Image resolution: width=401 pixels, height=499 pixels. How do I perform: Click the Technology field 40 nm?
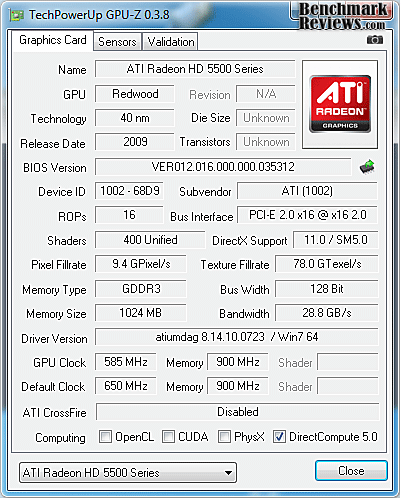point(135,118)
